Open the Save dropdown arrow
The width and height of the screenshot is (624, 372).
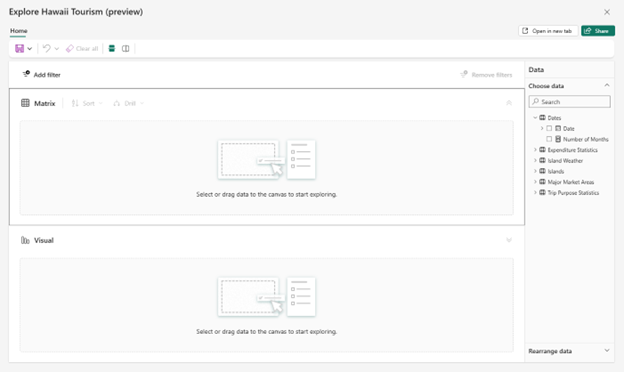[30, 49]
